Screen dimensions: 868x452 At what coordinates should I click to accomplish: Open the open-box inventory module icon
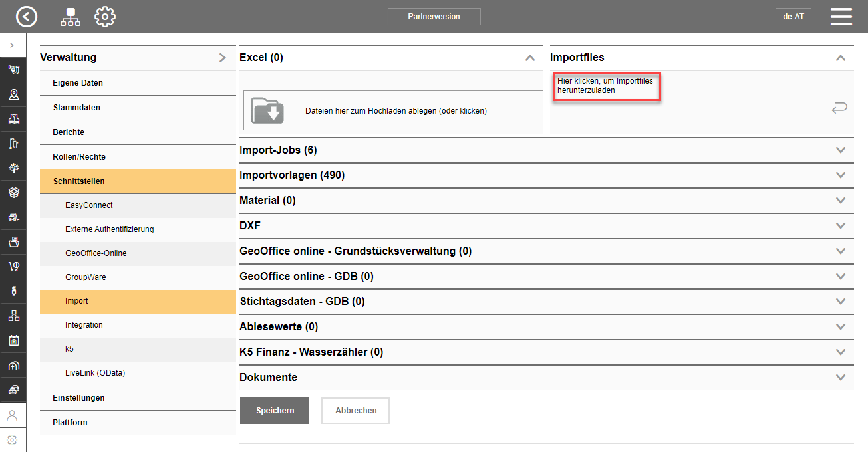pyautogui.click(x=13, y=193)
